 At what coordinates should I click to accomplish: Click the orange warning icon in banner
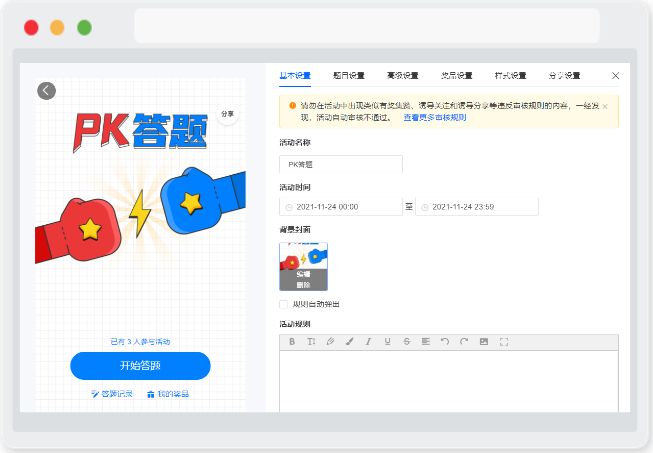(292, 106)
